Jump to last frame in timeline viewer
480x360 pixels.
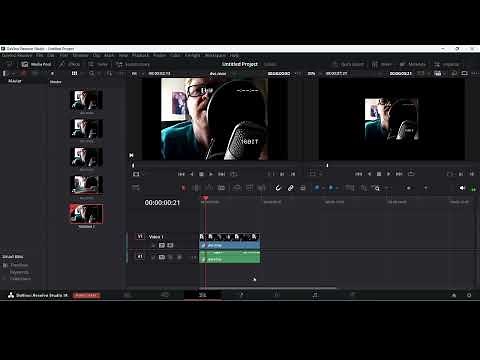pyautogui.click(x=399, y=174)
